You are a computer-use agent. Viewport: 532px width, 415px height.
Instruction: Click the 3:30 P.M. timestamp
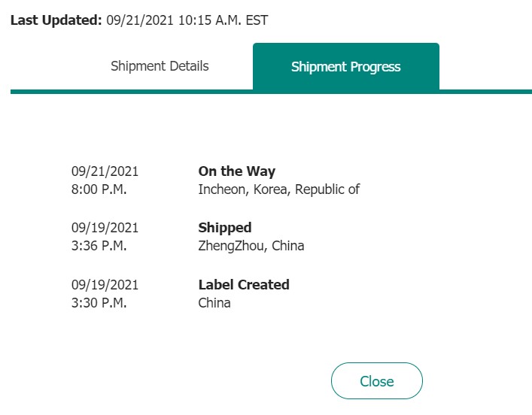[99, 302]
